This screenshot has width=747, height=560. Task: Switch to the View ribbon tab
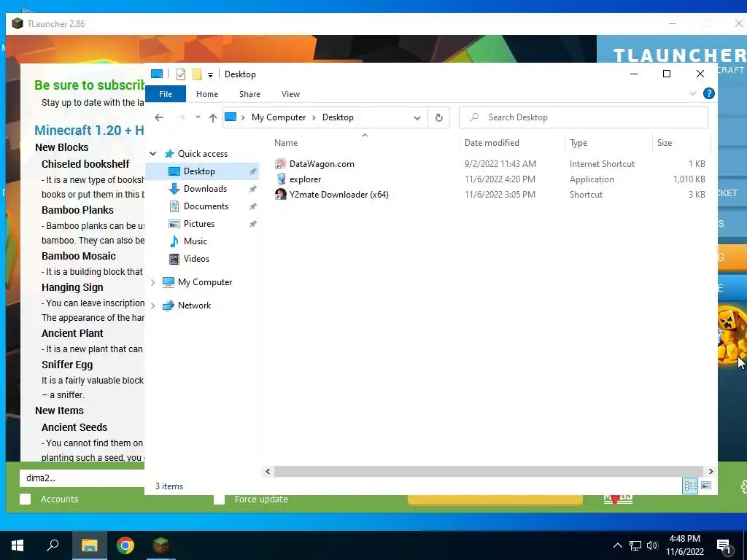(290, 94)
